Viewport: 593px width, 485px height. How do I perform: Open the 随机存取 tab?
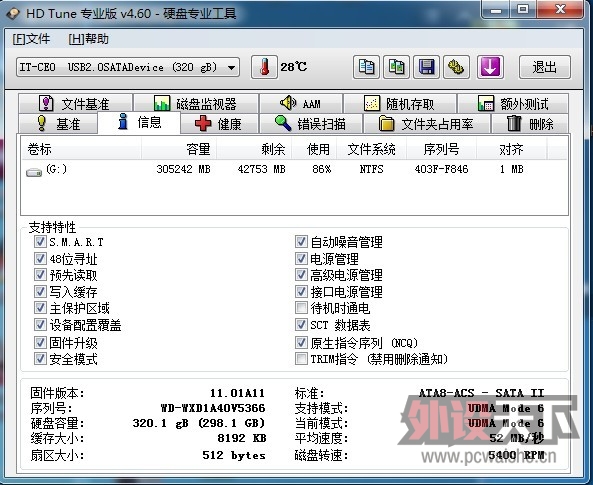400,103
